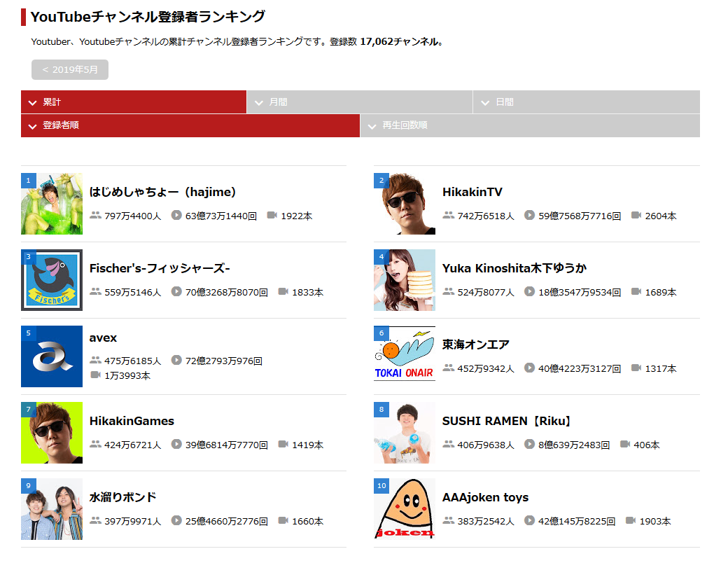The width and height of the screenshot is (728, 563).
Task: Open Yuka Kinoshita木下ゆうか channel link
Action: (x=514, y=268)
